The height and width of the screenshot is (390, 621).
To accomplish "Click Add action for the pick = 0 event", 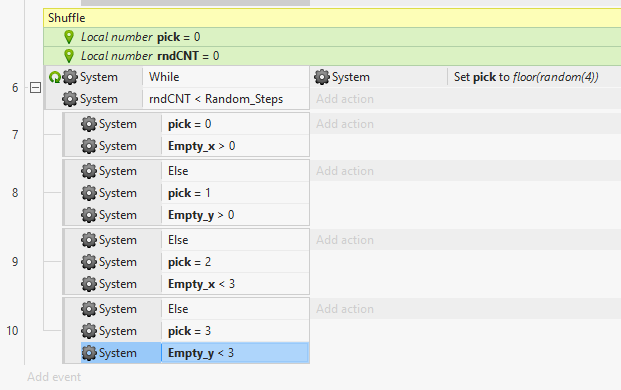I will click(345, 124).
